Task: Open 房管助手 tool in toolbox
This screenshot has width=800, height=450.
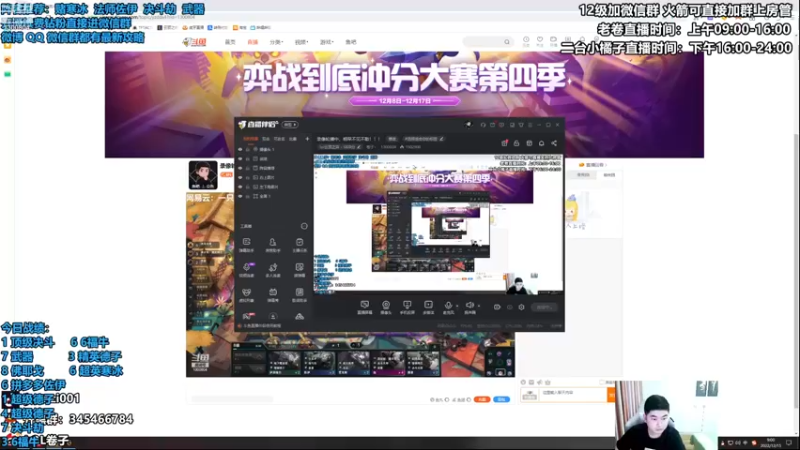Action: click(x=273, y=245)
